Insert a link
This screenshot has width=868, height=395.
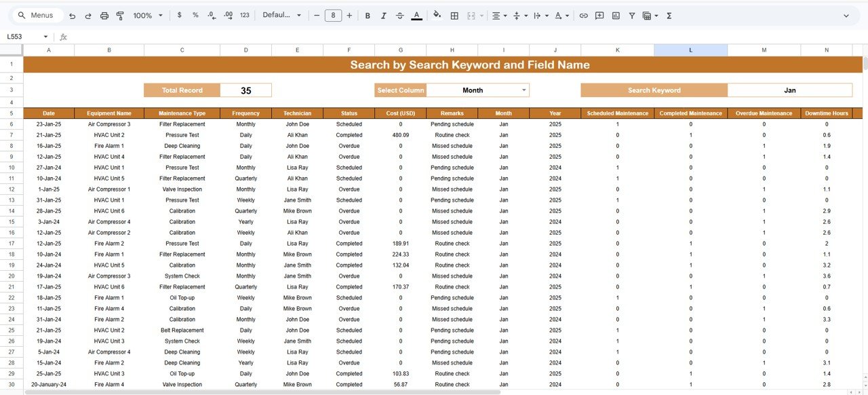583,15
